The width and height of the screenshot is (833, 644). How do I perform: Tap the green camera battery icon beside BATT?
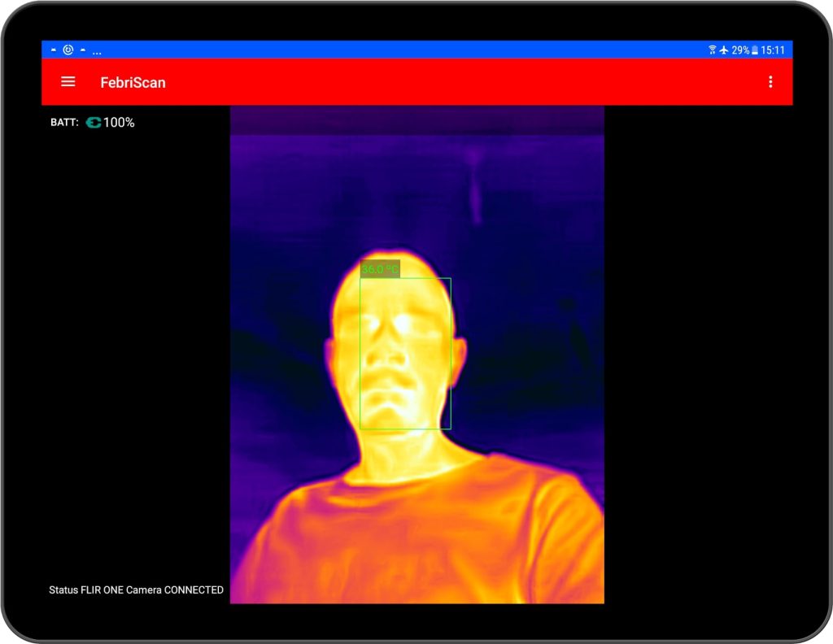94,122
